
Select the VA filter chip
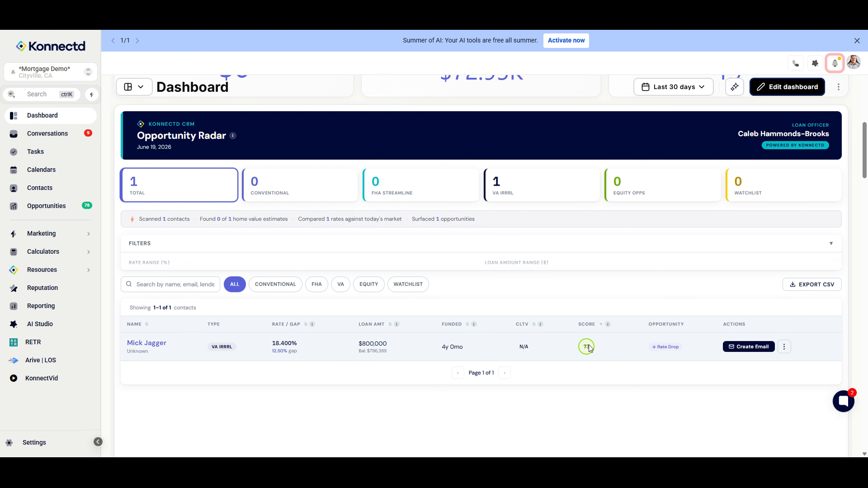[x=340, y=284]
